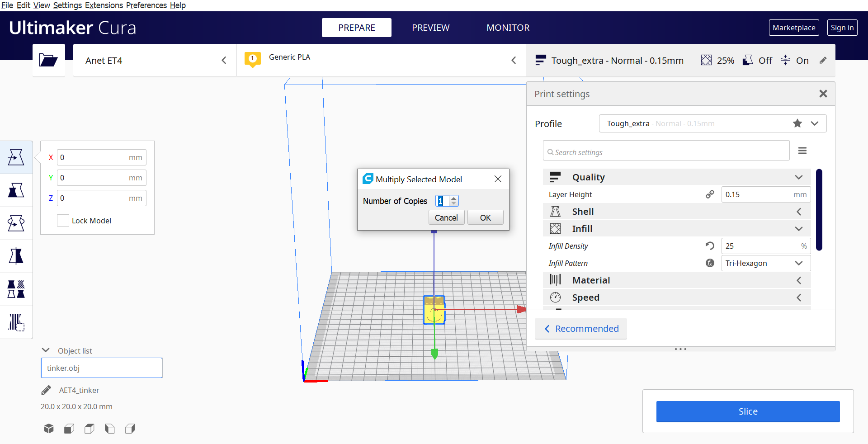Click the Z position input field

coord(102,198)
